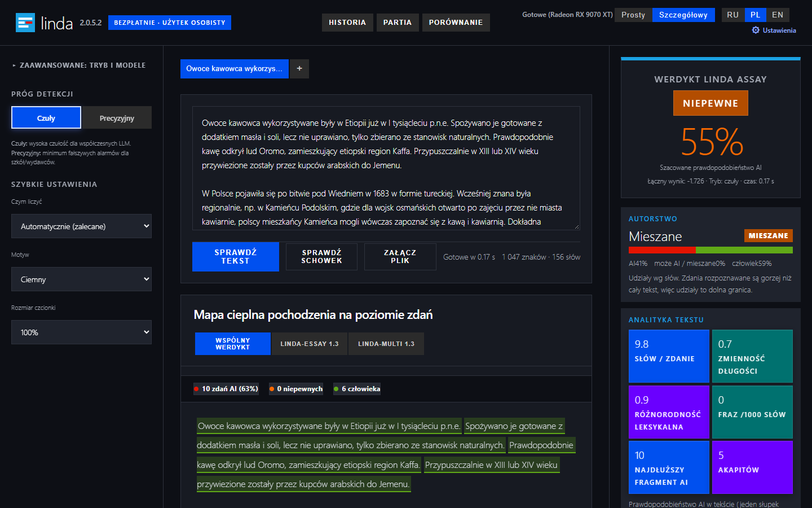Click the 0.7 zmienność długości card
The height and width of the screenshot is (508, 812).
tap(752, 356)
